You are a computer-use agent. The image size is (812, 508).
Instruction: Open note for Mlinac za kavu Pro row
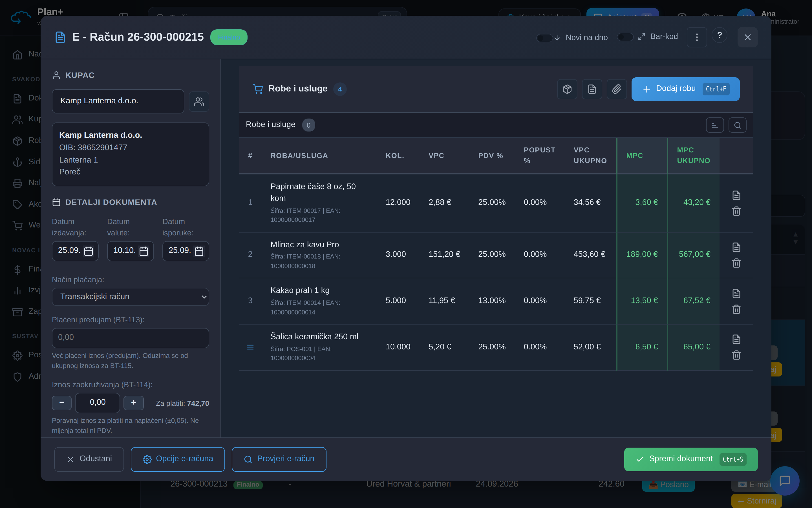point(736,247)
